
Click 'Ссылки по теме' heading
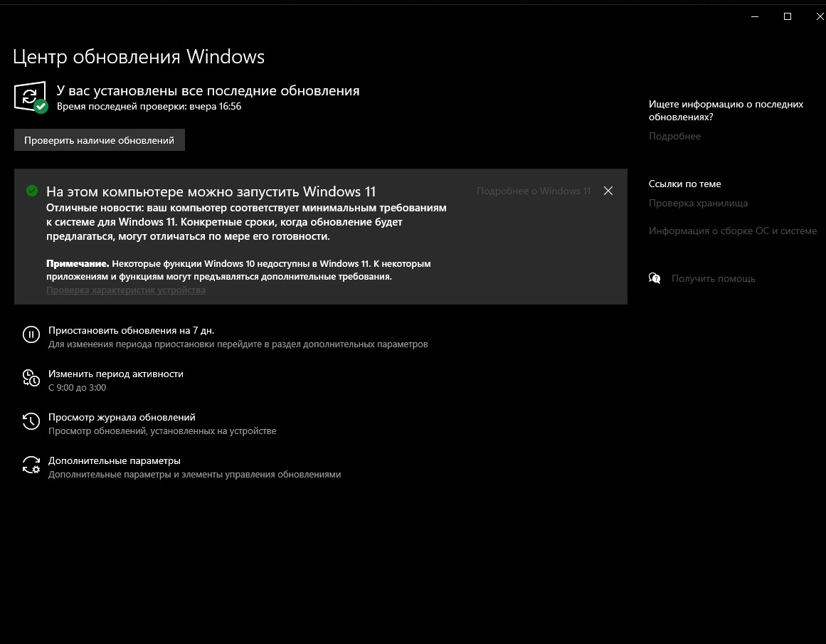[685, 184]
